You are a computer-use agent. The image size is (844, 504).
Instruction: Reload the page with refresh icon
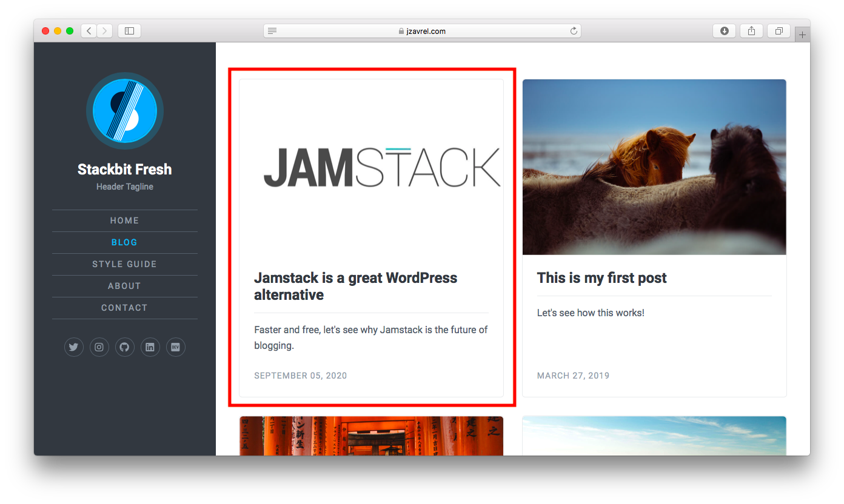[x=574, y=31]
